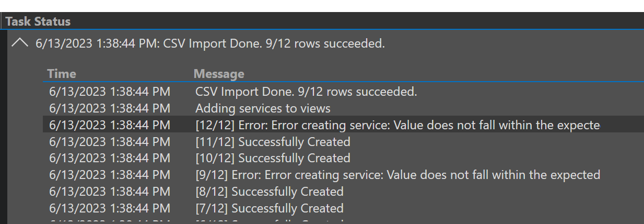Select the first 'CSV Import Done' log row
Screen dimensions: 644x224
click(343, 92)
